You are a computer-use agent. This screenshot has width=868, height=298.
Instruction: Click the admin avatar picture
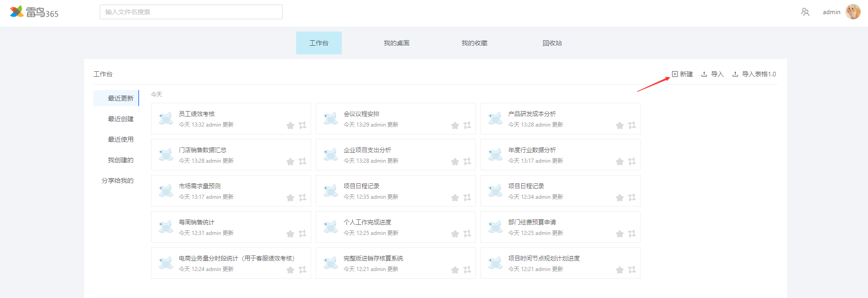[x=853, y=12]
